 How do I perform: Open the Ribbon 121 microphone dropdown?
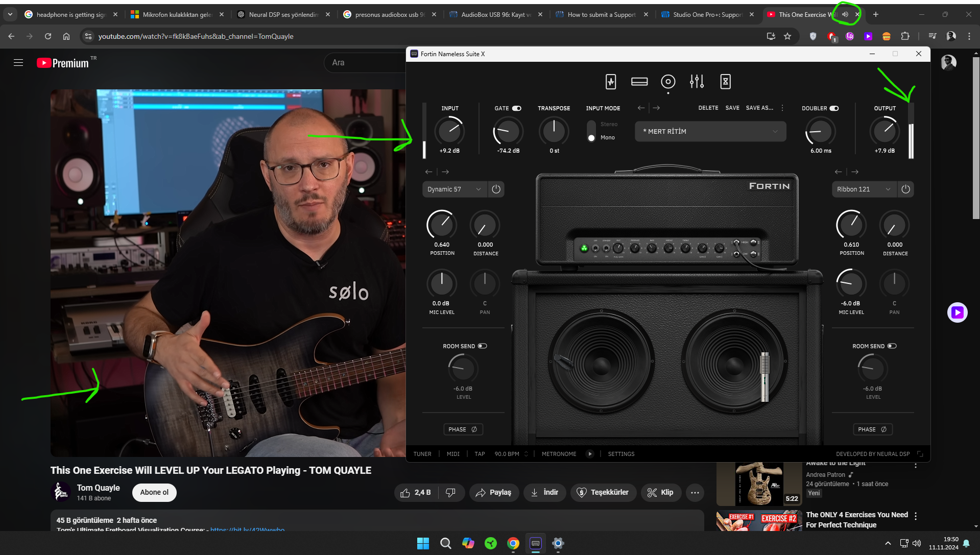863,189
